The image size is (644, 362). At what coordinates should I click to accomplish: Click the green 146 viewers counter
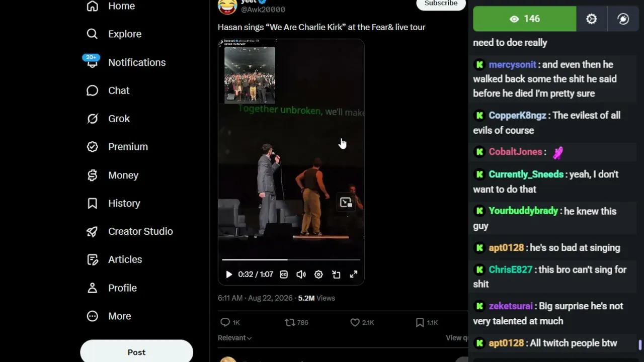[x=525, y=19]
